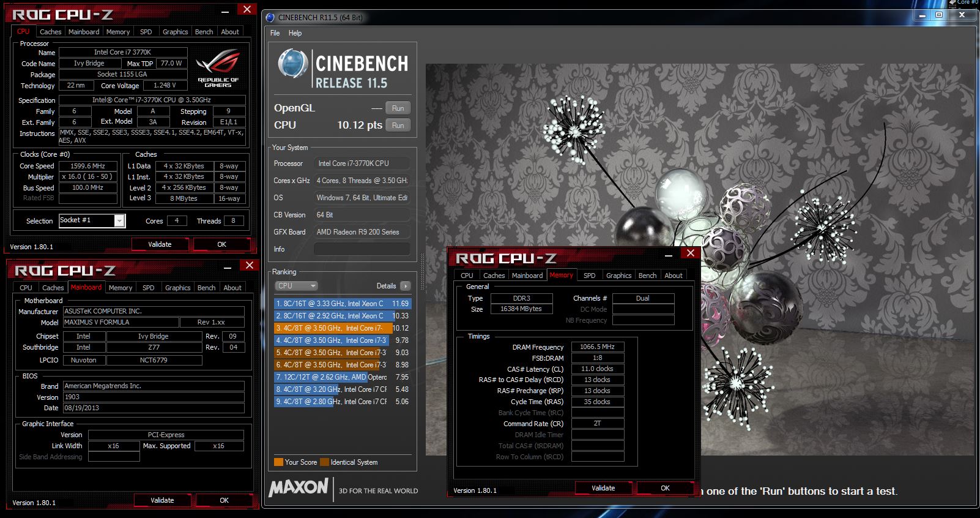Minimize the Memory CPU-Z window
The width and height of the screenshot is (980, 518).
point(669,254)
